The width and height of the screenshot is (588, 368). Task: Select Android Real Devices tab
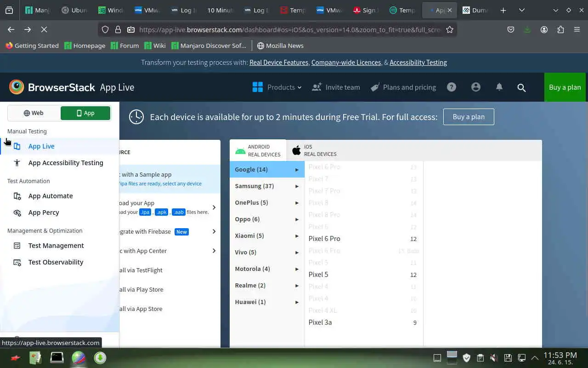pos(258,150)
